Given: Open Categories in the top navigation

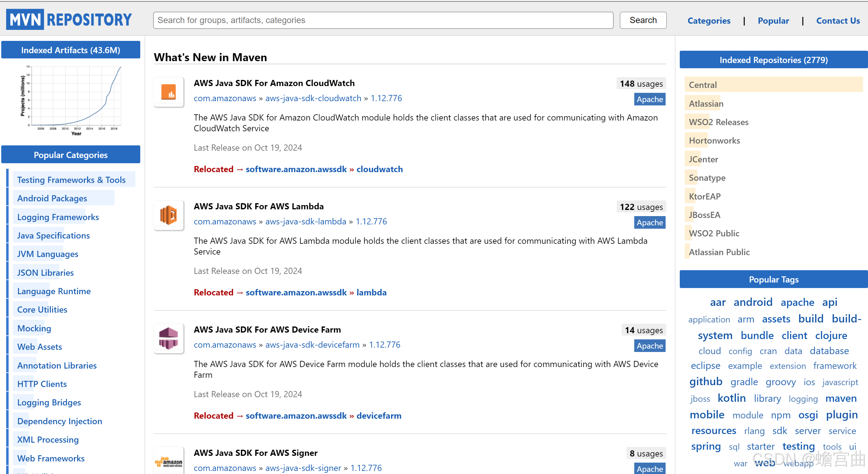Looking at the screenshot, I should point(709,21).
